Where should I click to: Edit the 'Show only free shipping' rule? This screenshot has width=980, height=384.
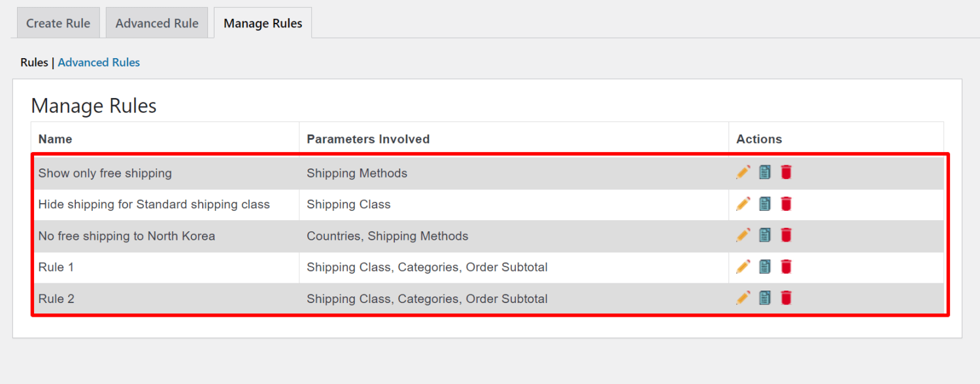tap(743, 172)
